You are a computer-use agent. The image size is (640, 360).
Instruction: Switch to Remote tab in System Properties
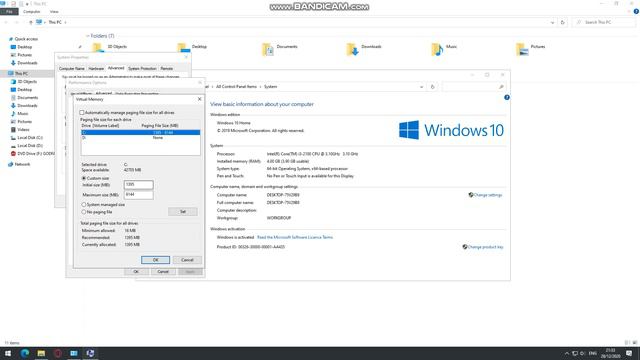pyautogui.click(x=167, y=69)
